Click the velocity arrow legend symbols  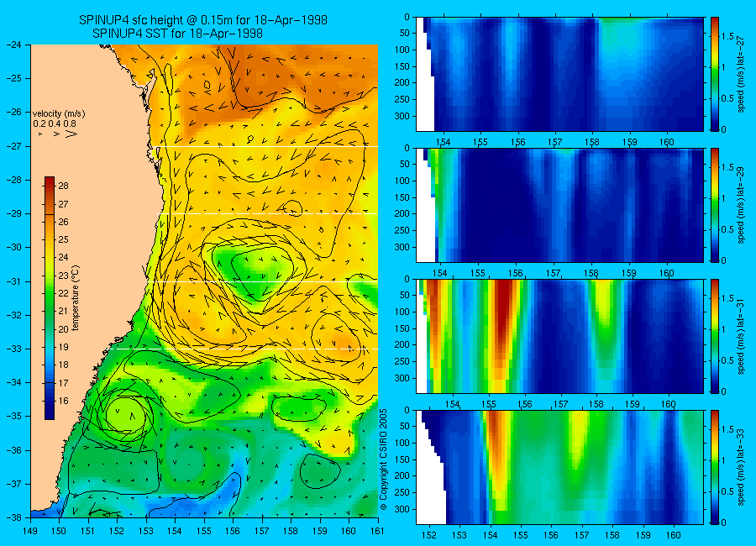click(x=57, y=134)
